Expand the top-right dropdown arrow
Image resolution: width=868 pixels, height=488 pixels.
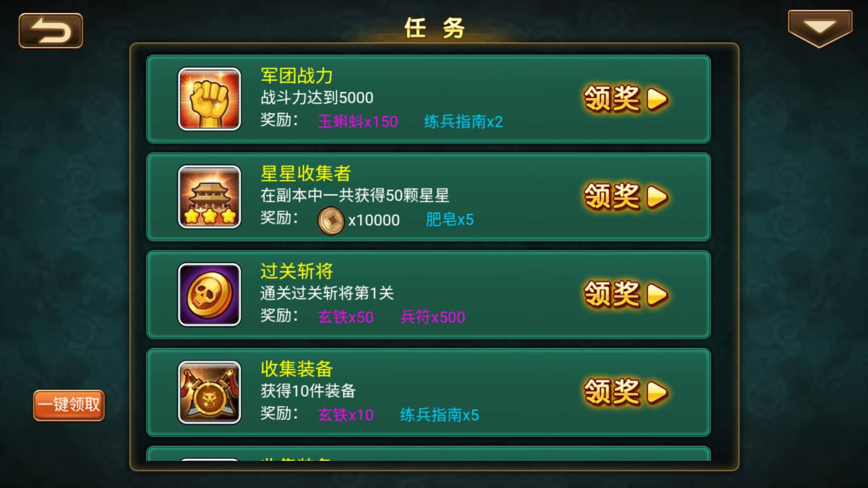pyautogui.click(x=820, y=29)
